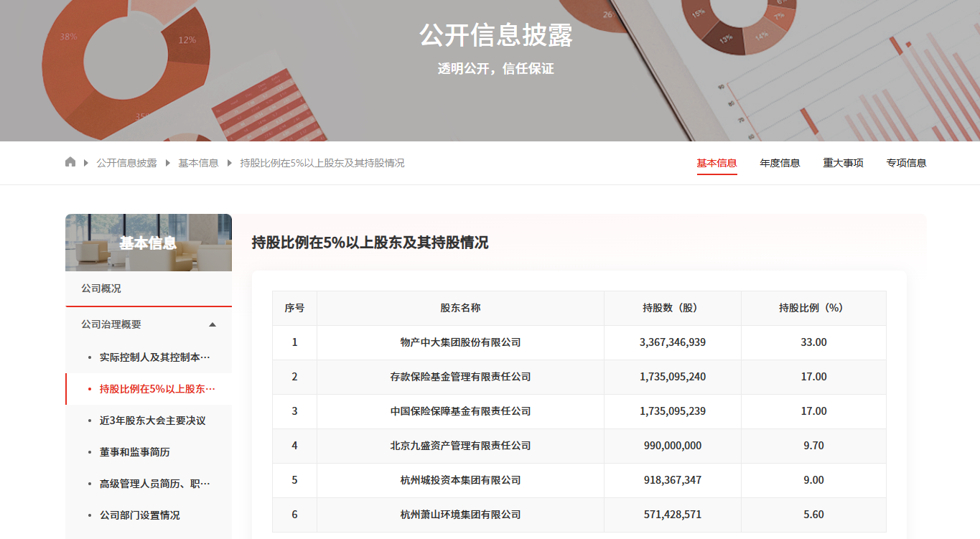Image resolution: width=980 pixels, height=539 pixels.
Task: Click share count 990,000,000
Action: coord(673,446)
